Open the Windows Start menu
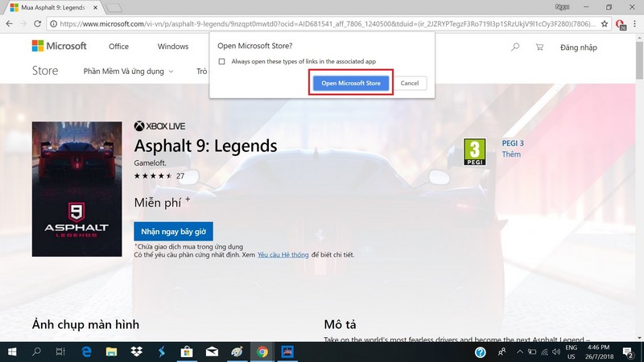The width and height of the screenshot is (644, 362). pyautogui.click(x=12, y=352)
